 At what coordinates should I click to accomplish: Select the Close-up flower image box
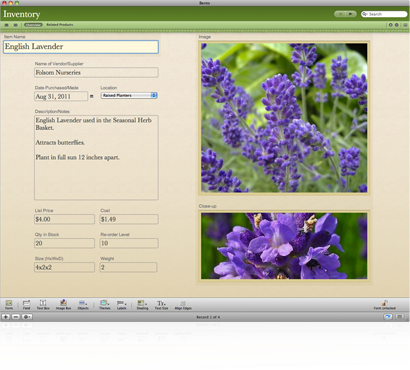click(x=284, y=246)
